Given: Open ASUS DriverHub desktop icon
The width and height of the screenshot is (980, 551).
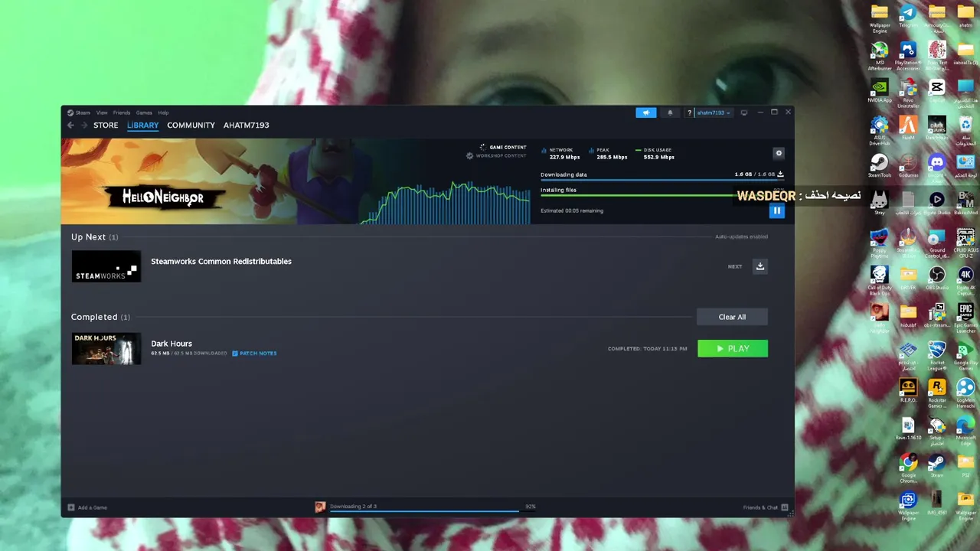Looking at the screenshot, I should tap(880, 130).
